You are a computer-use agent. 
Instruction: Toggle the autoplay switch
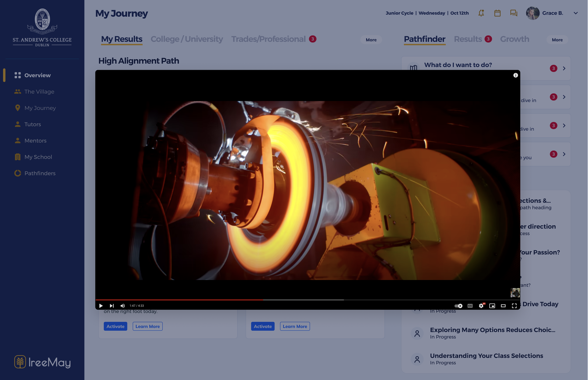coord(458,306)
